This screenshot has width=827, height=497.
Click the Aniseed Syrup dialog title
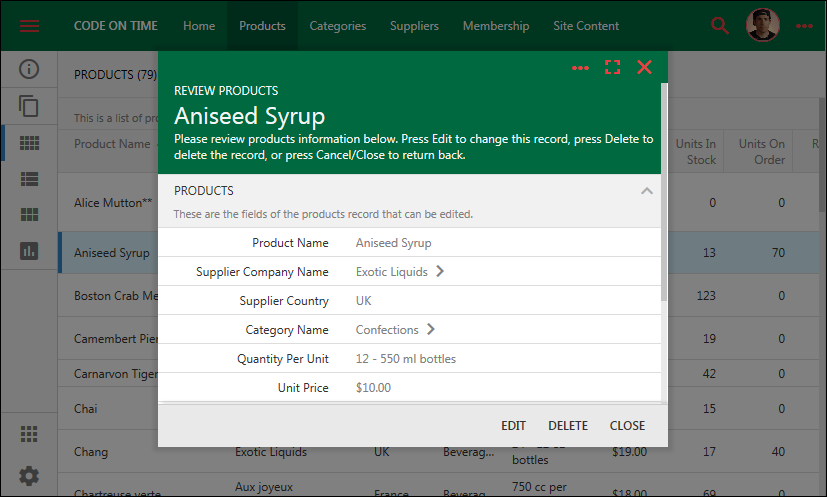(249, 116)
